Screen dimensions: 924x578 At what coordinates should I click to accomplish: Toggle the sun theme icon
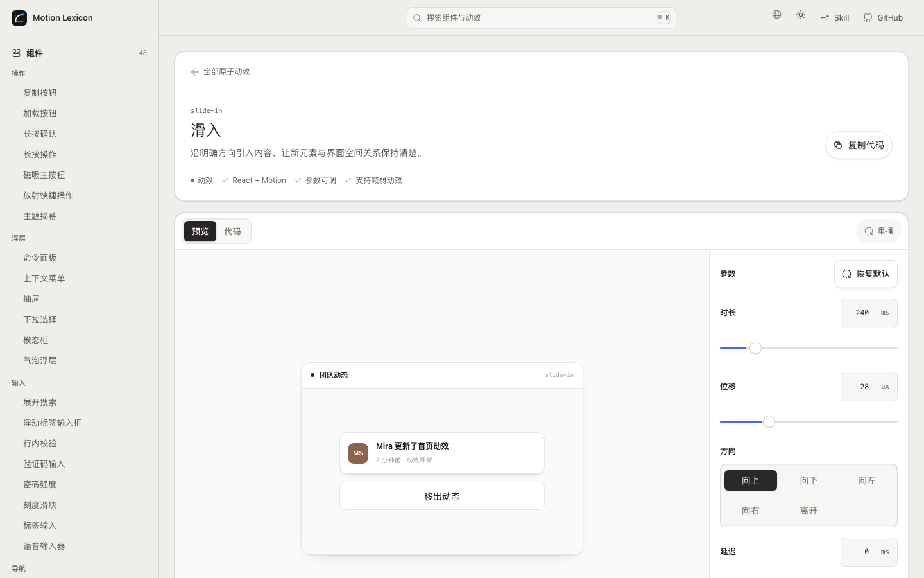click(801, 15)
